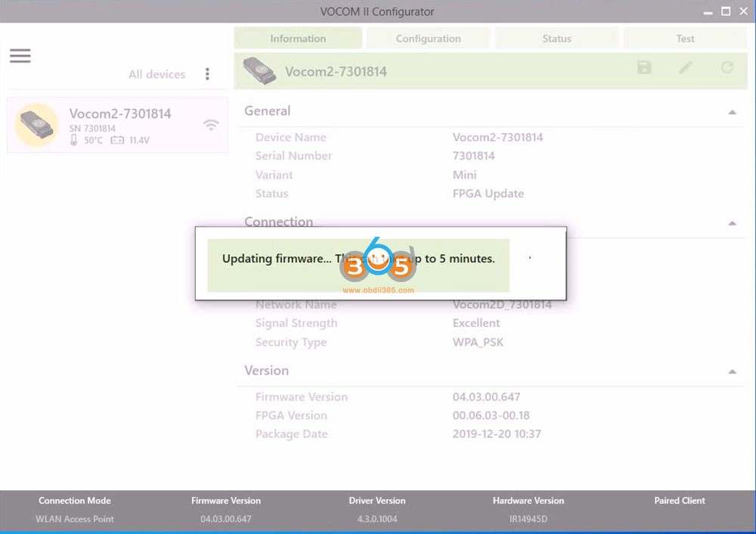756x534 pixels.
Task: Click Signal Strength value Excellent
Action: (x=476, y=323)
